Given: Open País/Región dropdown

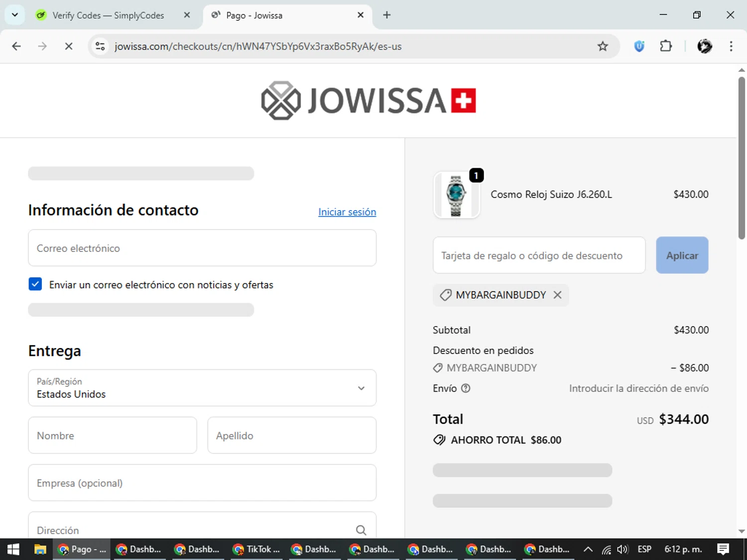Looking at the screenshot, I should coord(202,388).
